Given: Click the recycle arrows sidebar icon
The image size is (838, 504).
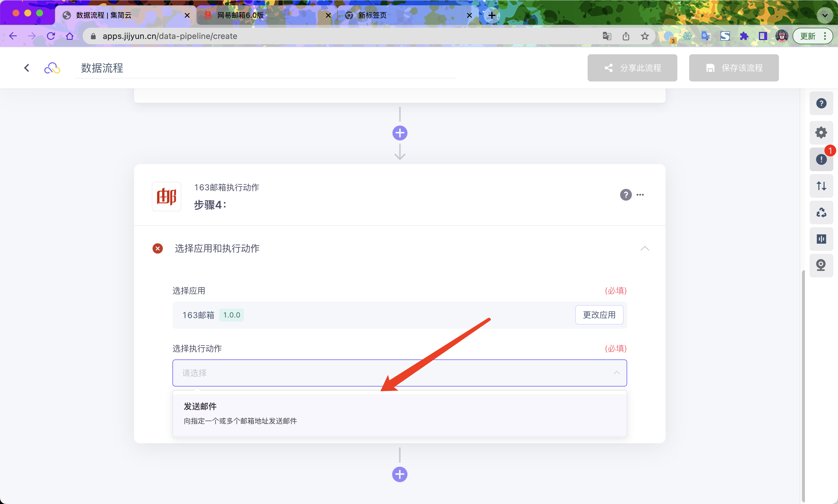Looking at the screenshot, I should 821,212.
